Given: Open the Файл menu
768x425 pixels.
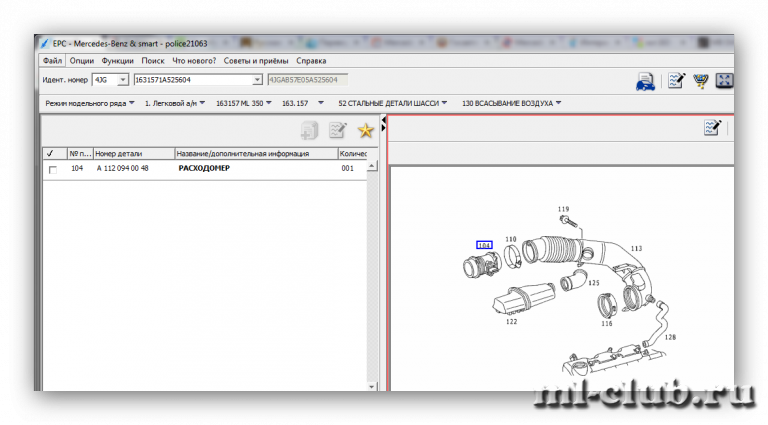Looking at the screenshot, I should click(52, 61).
